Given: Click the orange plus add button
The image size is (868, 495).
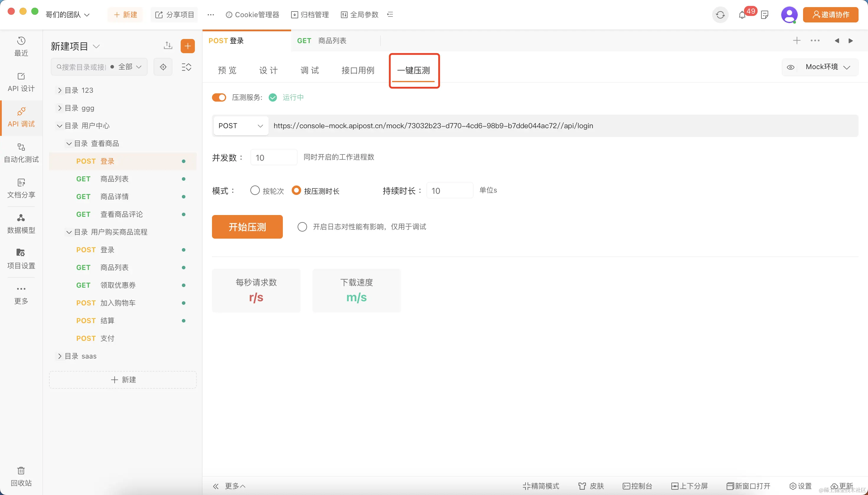Looking at the screenshot, I should click(x=187, y=46).
